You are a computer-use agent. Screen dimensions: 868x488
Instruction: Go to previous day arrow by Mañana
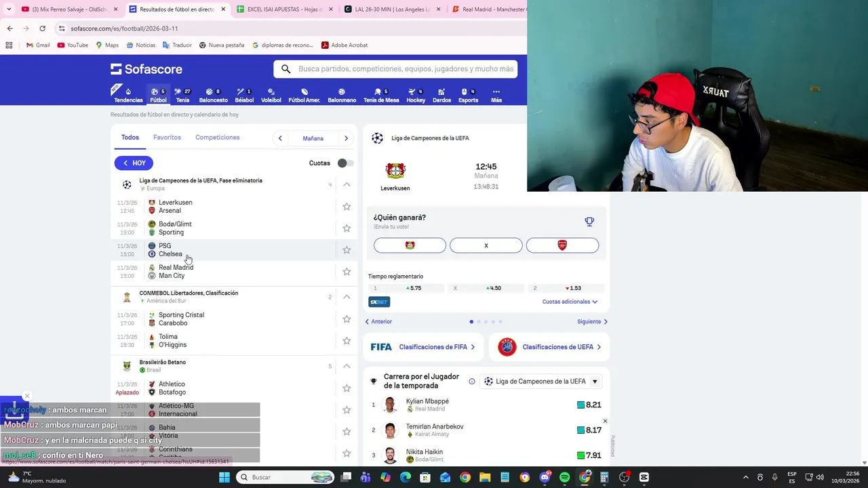[280, 138]
